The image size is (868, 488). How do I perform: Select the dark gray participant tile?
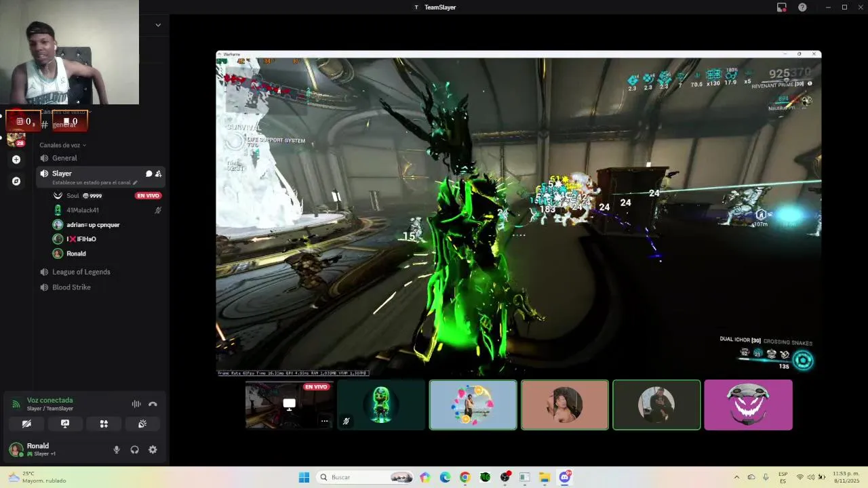[656, 405]
